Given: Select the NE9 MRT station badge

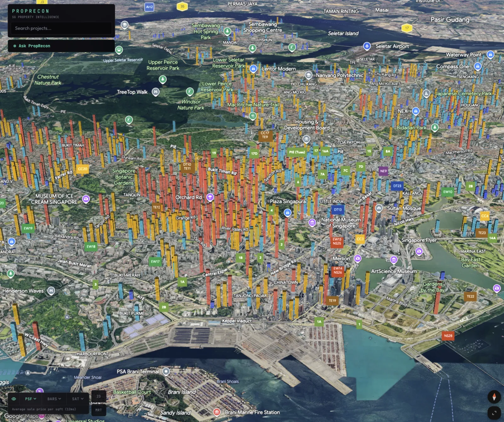Looking at the screenshot, I should (x=383, y=171).
